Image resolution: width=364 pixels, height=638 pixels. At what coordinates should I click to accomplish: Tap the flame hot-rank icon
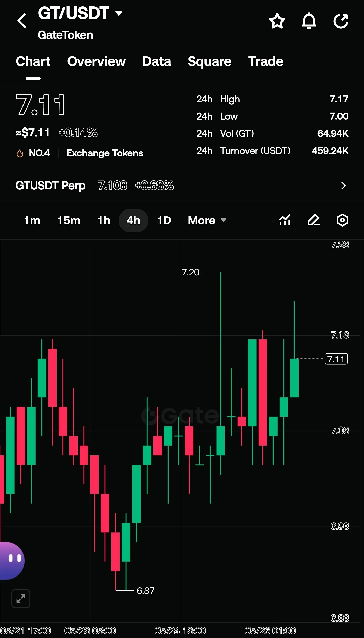click(20, 153)
